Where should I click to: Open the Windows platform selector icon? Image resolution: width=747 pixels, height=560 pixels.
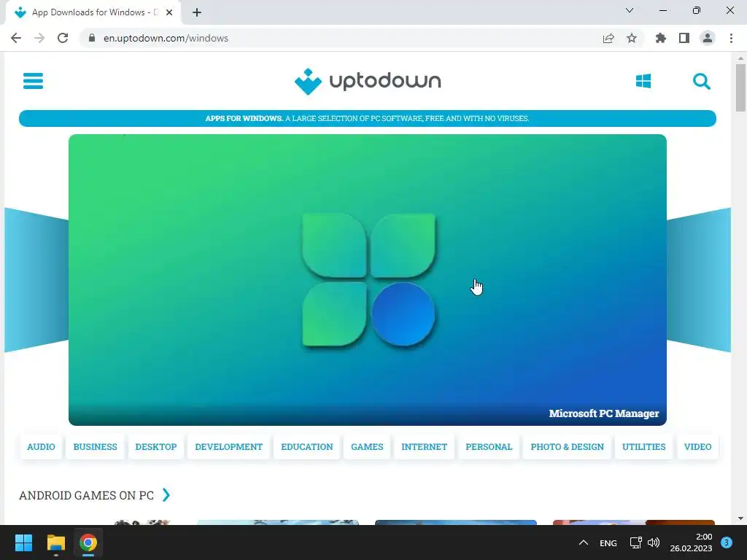click(643, 81)
